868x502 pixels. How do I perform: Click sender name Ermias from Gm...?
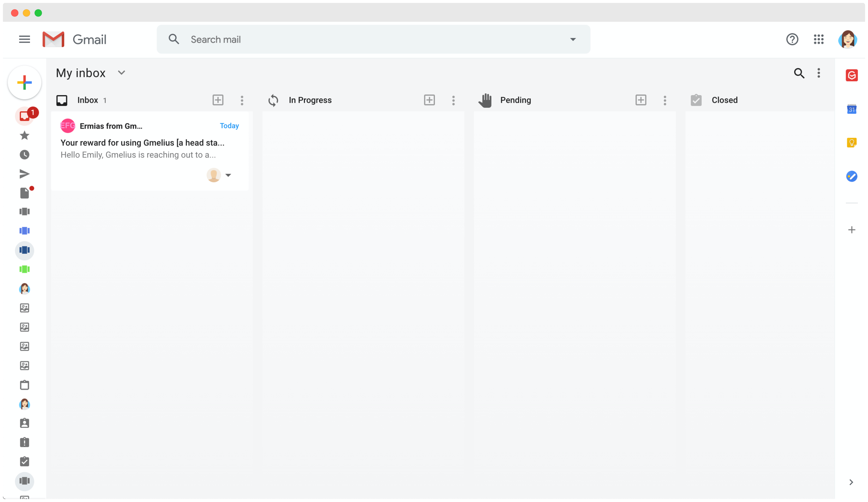pos(111,126)
